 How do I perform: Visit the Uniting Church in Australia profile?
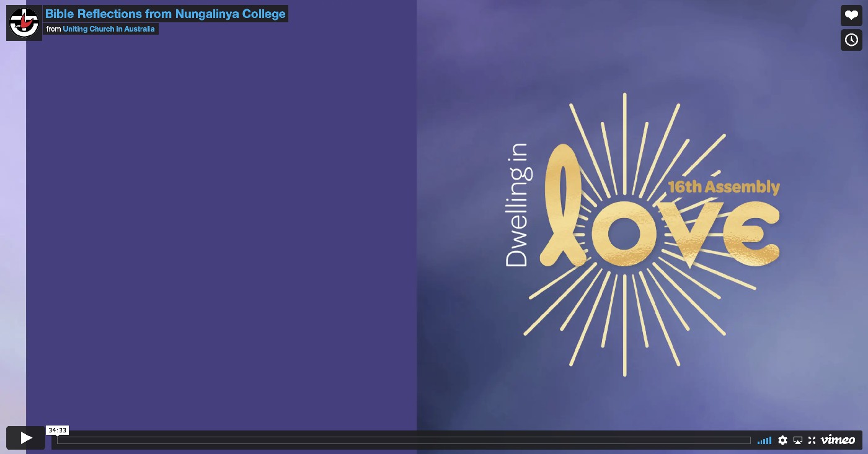pos(108,29)
